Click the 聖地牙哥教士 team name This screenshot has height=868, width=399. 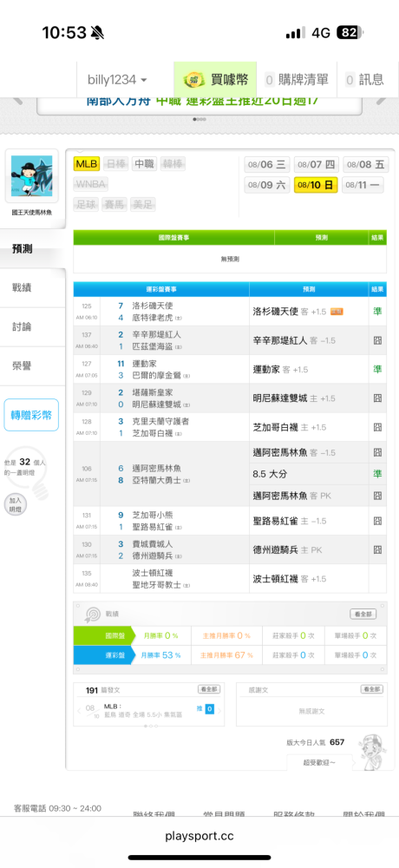click(x=157, y=585)
